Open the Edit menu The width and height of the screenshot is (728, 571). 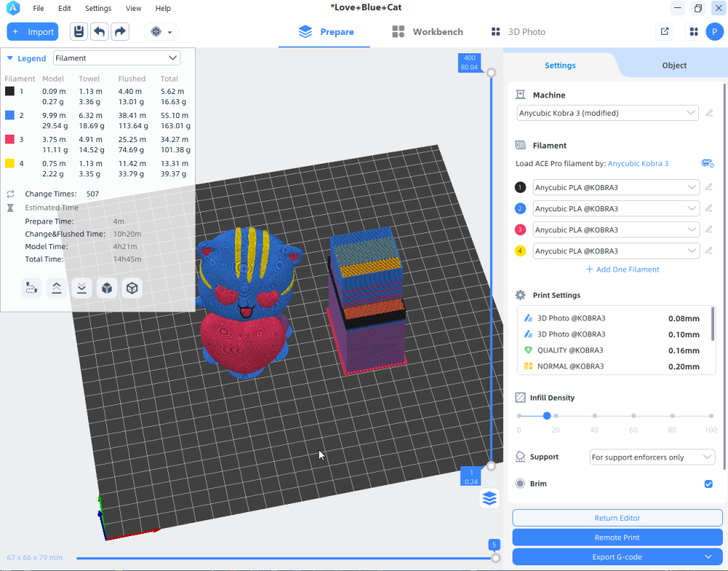[65, 8]
